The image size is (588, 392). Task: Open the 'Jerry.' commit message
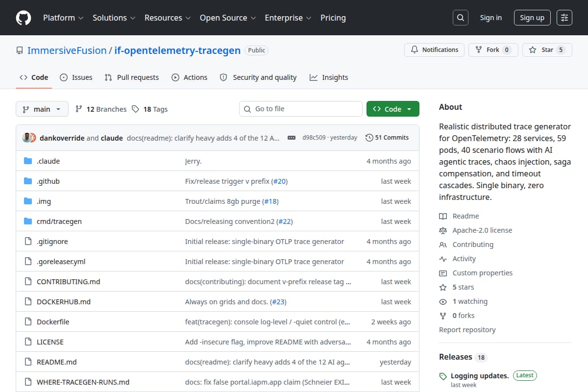pyautogui.click(x=193, y=161)
